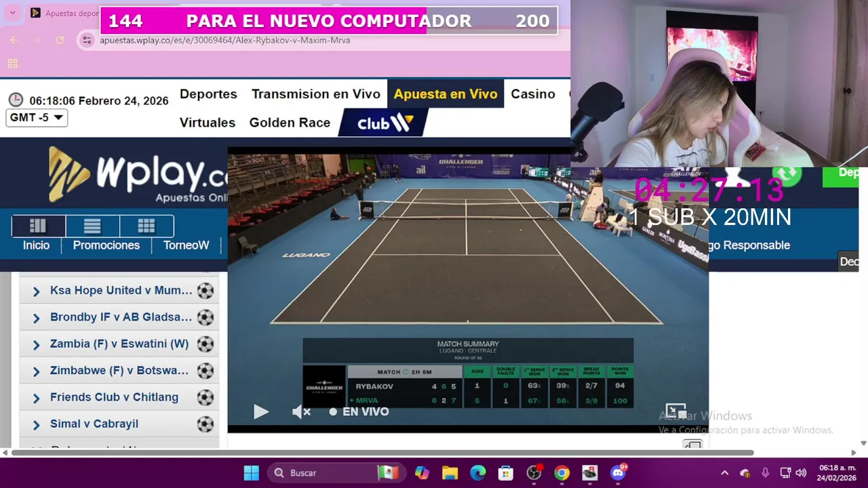Click soccer ball icon for Zimbabwe v Botswana
The image size is (868, 488).
(205, 371)
